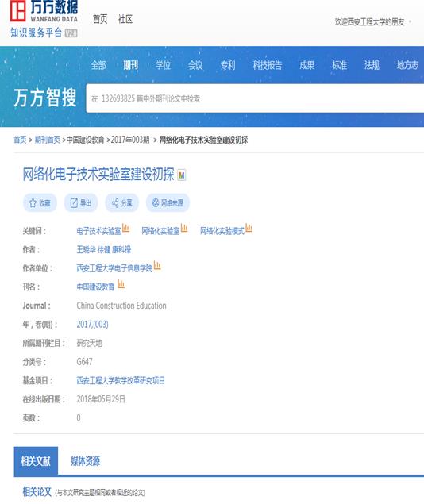Image resolution: width=424 pixels, height=504 pixels.
Task: Click the 导出 export button
Action: (81, 203)
